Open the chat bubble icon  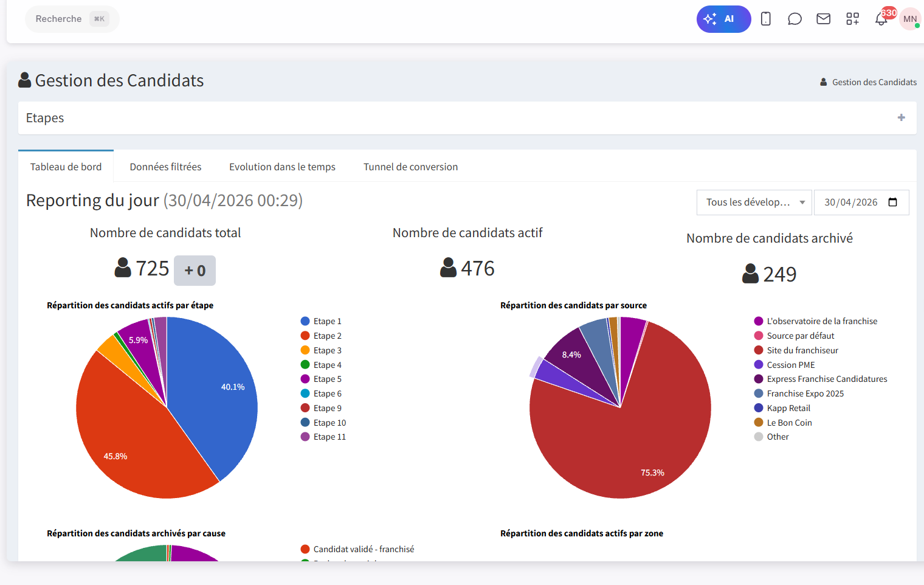coord(795,19)
